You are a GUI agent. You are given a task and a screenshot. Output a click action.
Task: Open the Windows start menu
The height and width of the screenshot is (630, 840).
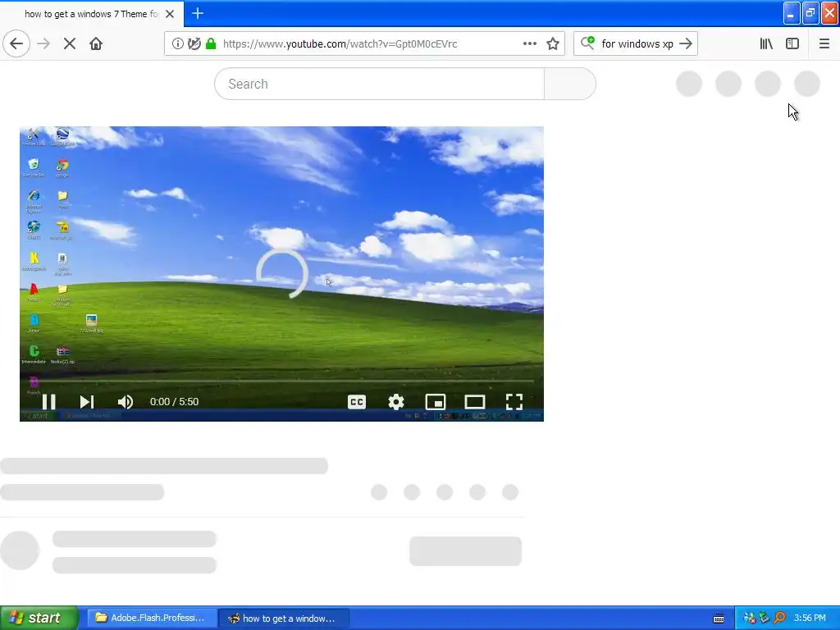(x=39, y=619)
